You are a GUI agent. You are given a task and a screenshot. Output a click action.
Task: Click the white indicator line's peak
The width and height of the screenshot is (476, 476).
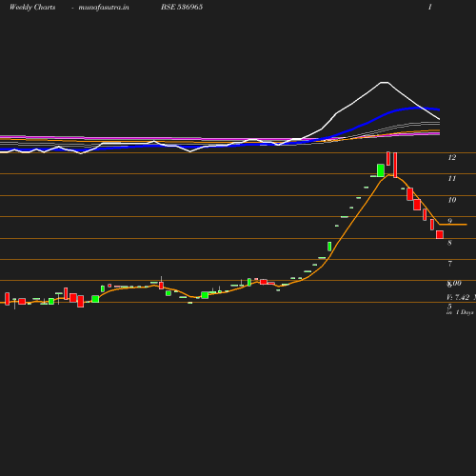(x=385, y=83)
